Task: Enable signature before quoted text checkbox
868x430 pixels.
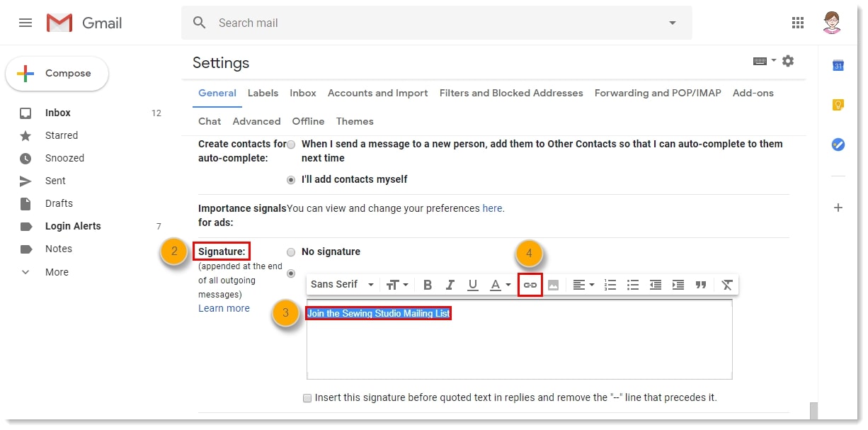Action: (307, 398)
